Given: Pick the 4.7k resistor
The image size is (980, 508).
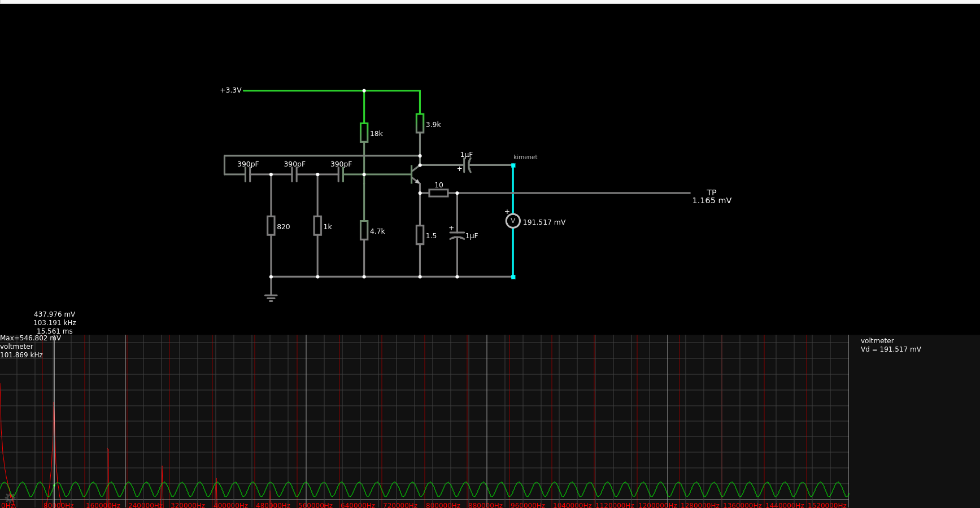Looking at the screenshot, I should coord(364,230).
